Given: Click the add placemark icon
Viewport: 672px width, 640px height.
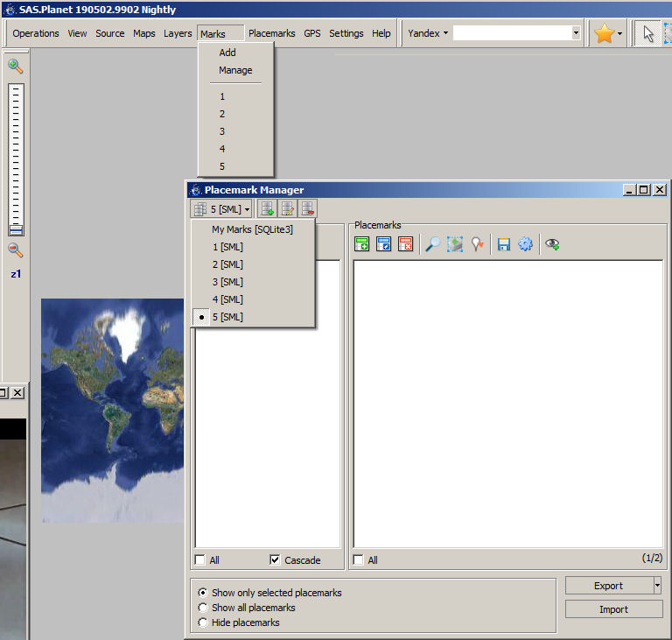Looking at the screenshot, I should click(x=361, y=244).
